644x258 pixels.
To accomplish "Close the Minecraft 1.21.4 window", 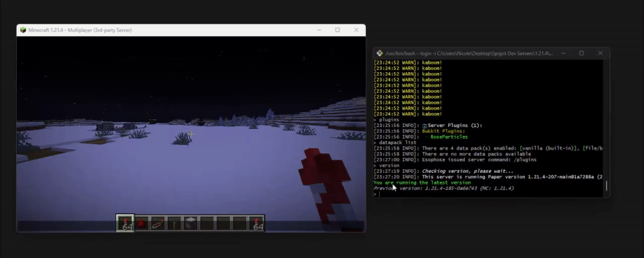I will [356, 30].
